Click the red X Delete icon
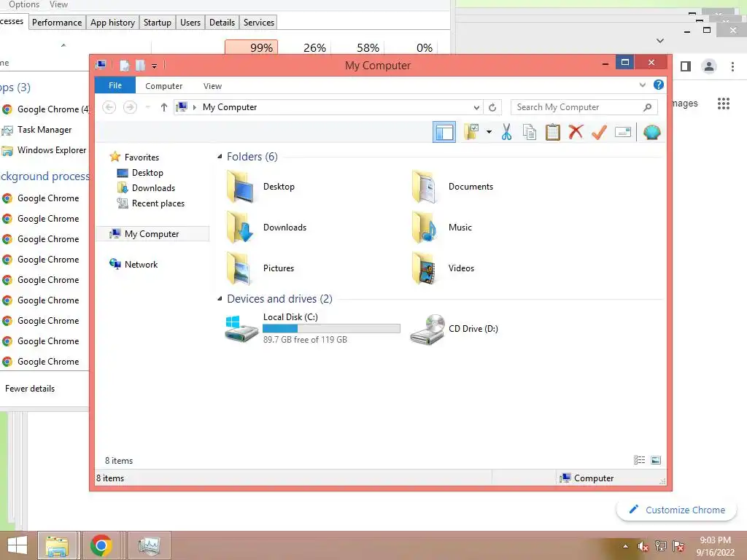Screen dimensions: 747x560 click(x=576, y=132)
